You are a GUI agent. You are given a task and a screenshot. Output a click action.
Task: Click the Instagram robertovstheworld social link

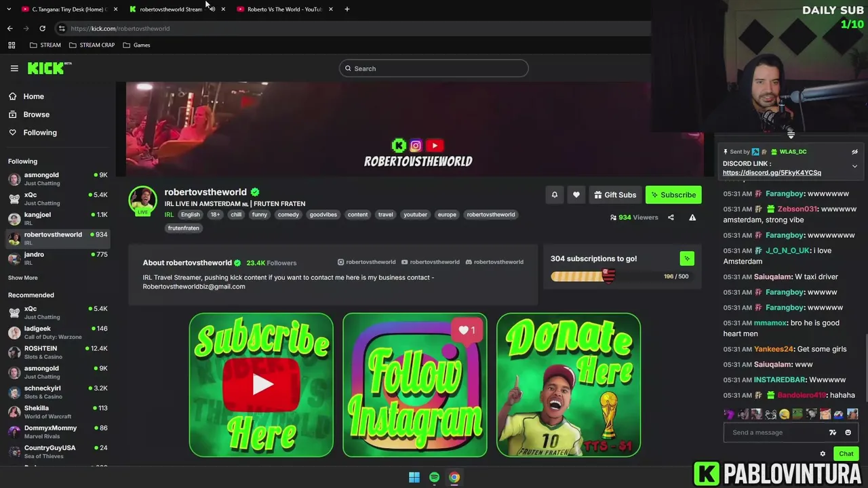[x=367, y=262]
